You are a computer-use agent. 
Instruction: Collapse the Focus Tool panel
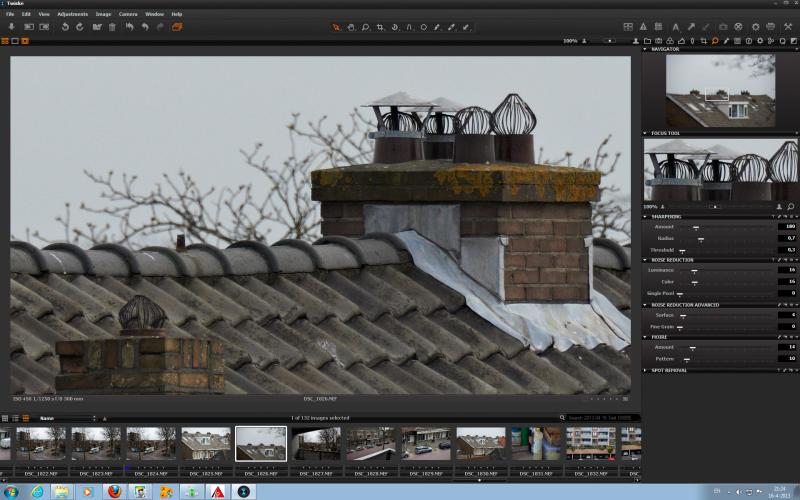645,133
